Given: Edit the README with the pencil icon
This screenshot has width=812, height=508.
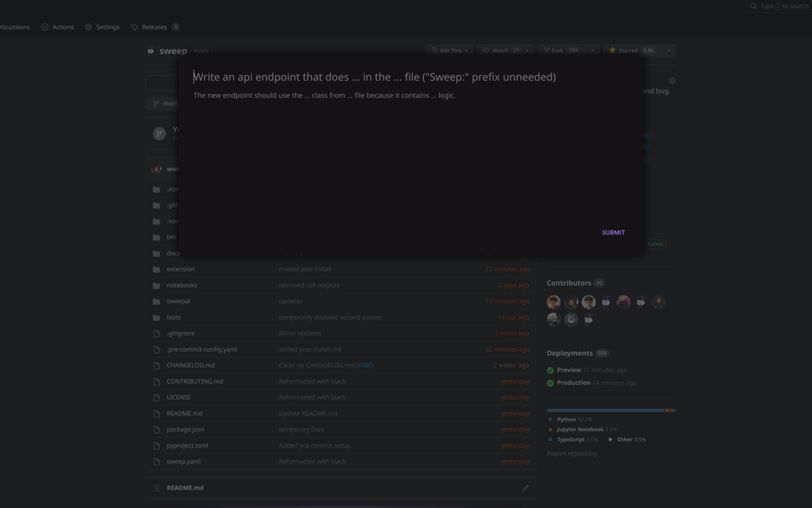Looking at the screenshot, I should (x=525, y=488).
